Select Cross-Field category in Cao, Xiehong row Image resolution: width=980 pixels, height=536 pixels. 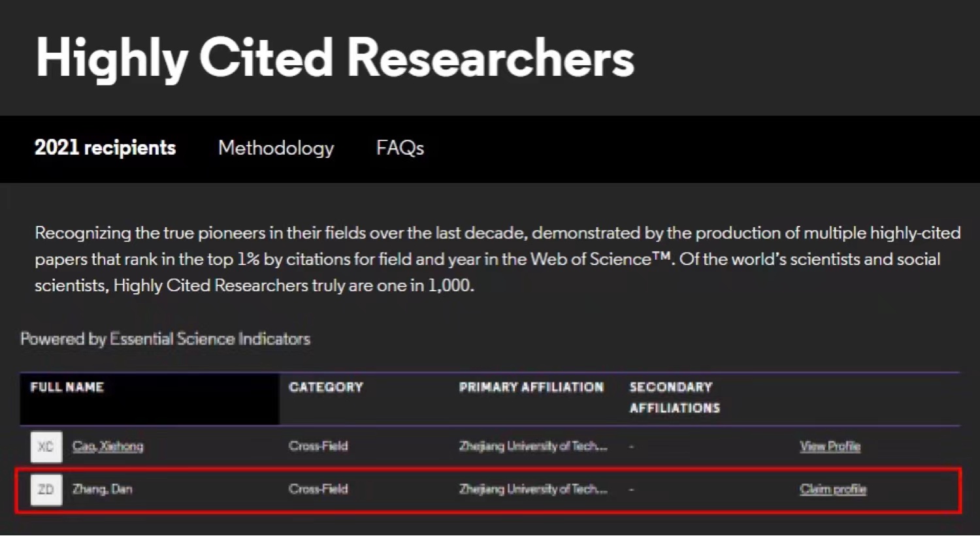[x=318, y=447]
